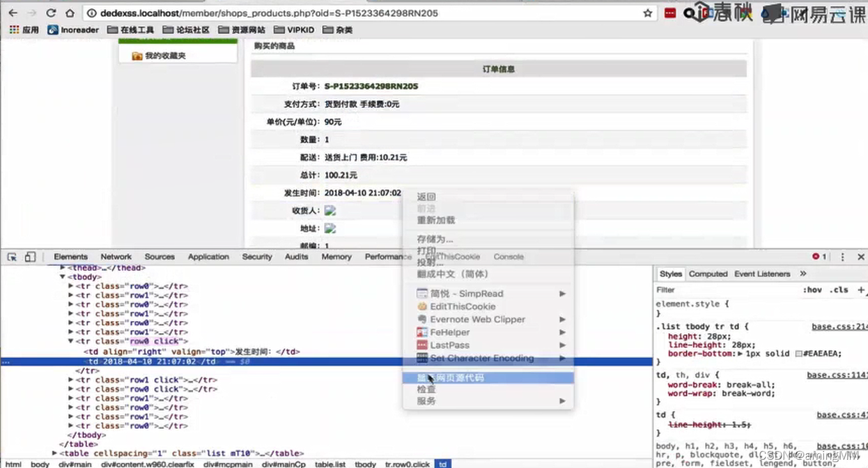Toggle the :hov element state panel
This screenshot has width=868, height=468.
812,290
